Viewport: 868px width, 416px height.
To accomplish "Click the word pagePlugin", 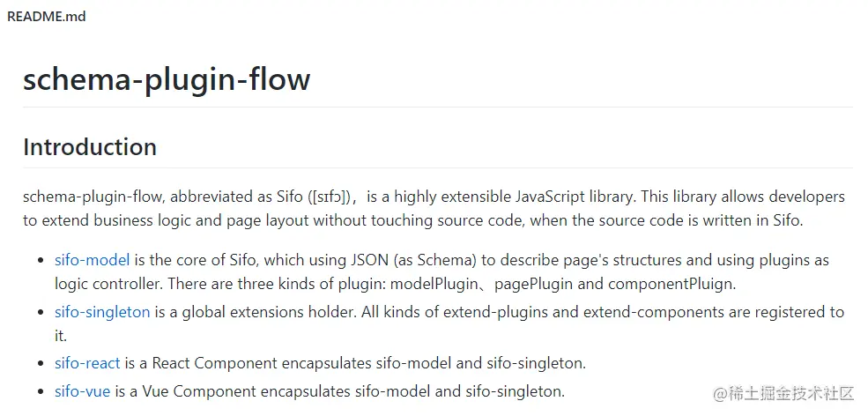I will pos(530,284).
